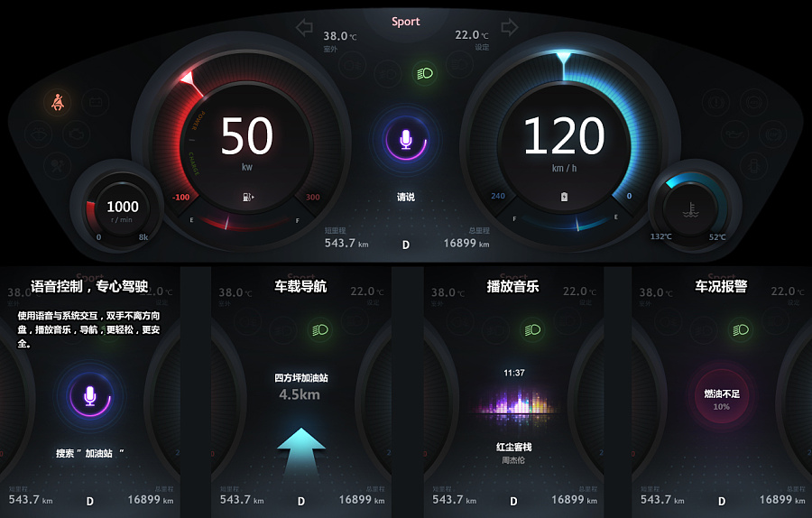Click the red fuel level gauge bar
Screen dimensions: 812x518
point(245,223)
